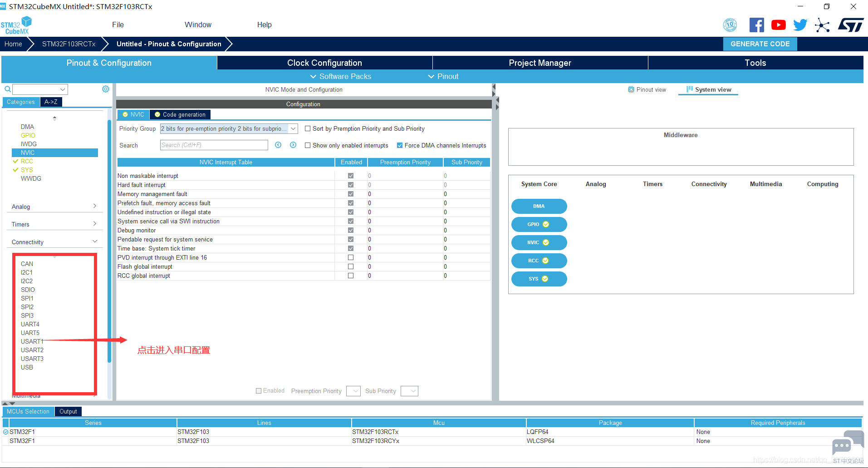Screen dimensions: 868x468
Task: Select CAN in the Connectivity list
Action: (27, 264)
